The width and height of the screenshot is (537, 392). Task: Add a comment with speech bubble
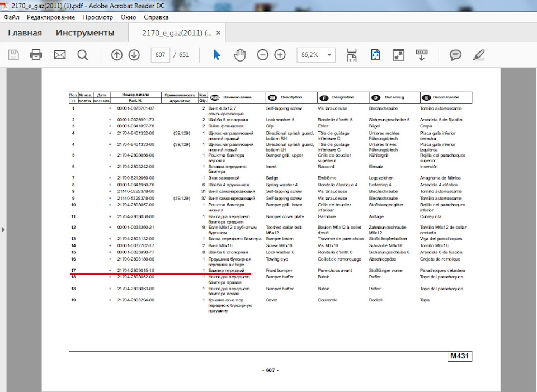pos(455,55)
